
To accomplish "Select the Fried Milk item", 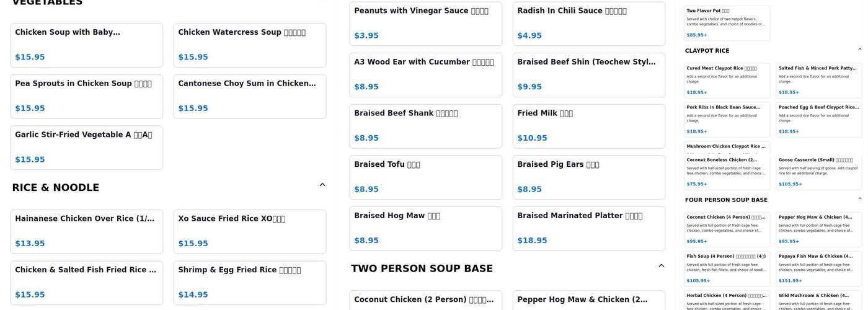I will click(588, 126).
